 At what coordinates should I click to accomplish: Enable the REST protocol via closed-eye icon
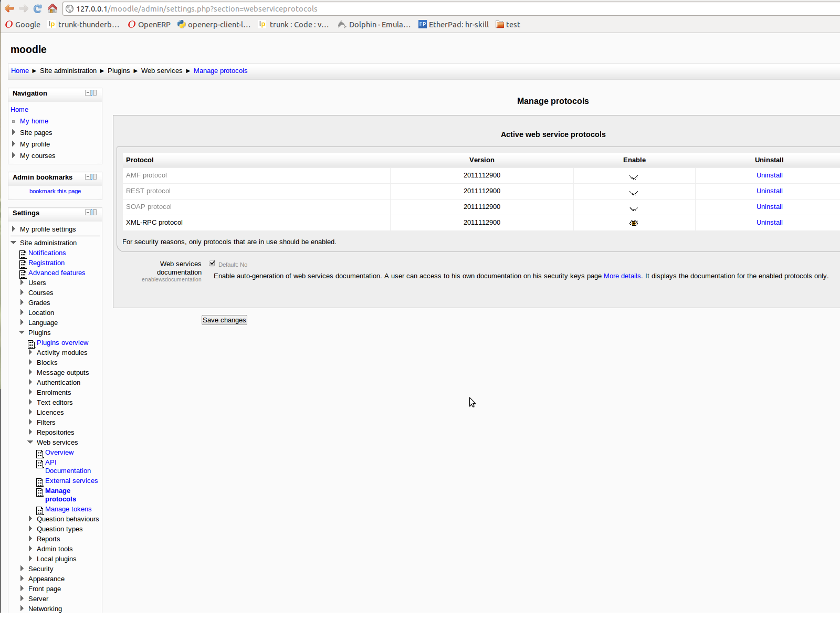pyautogui.click(x=634, y=193)
